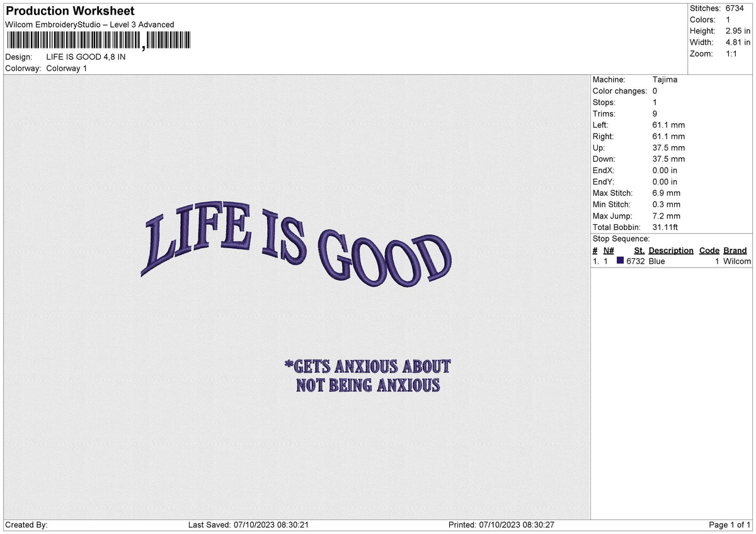Select the Width value 4.81 in
The width and height of the screenshot is (756, 534).
(x=738, y=42)
